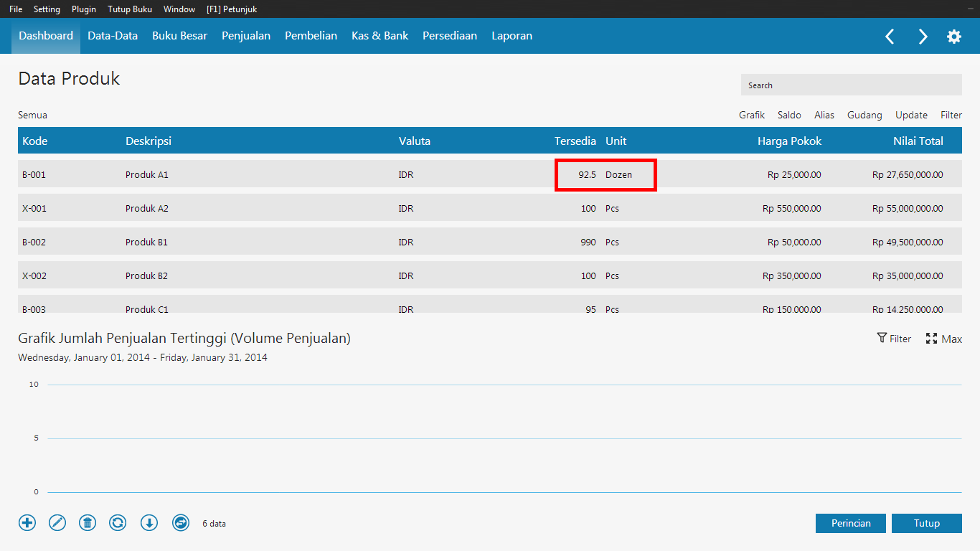The height and width of the screenshot is (551, 980).
Task: Click the Rp 27,650,000.00 total value
Action: [x=908, y=174]
